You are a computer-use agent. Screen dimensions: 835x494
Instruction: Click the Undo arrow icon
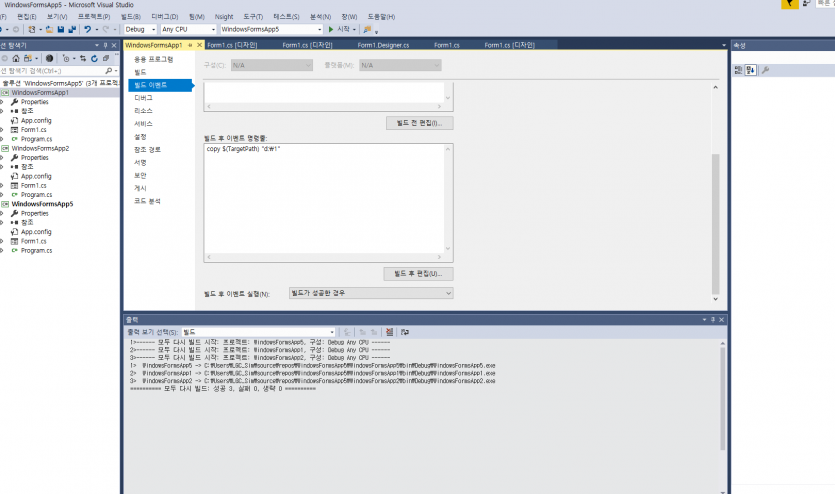tap(87, 29)
